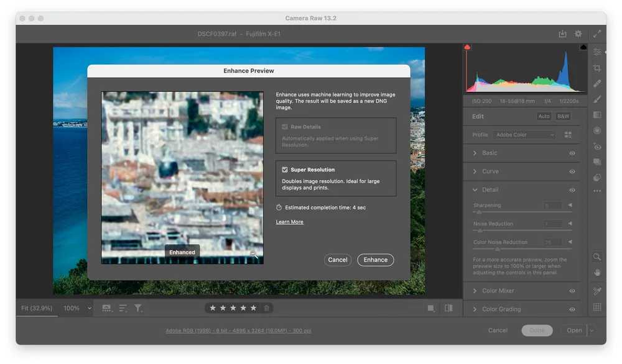The image size is (622, 364).
Task: Open the filter funnel icon
Action: pyautogui.click(x=138, y=308)
